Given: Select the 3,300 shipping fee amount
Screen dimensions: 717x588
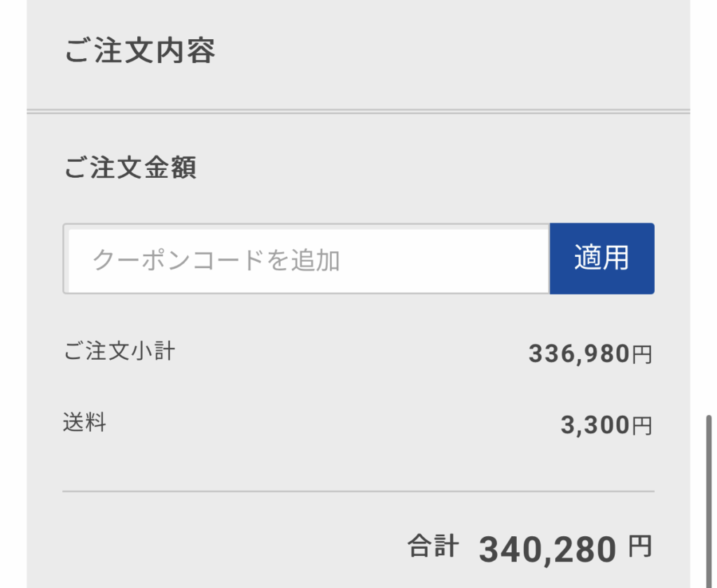Looking at the screenshot, I should click(x=595, y=425).
